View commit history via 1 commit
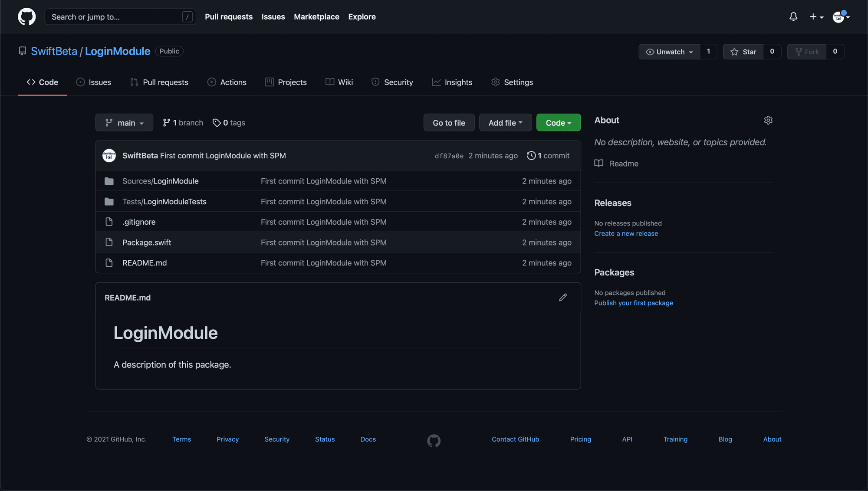The image size is (868, 491). pyautogui.click(x=548, y=156)
